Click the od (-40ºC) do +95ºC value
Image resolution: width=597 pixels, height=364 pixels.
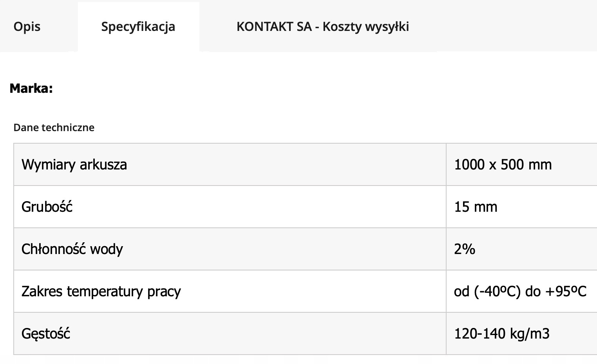point(520,291)
